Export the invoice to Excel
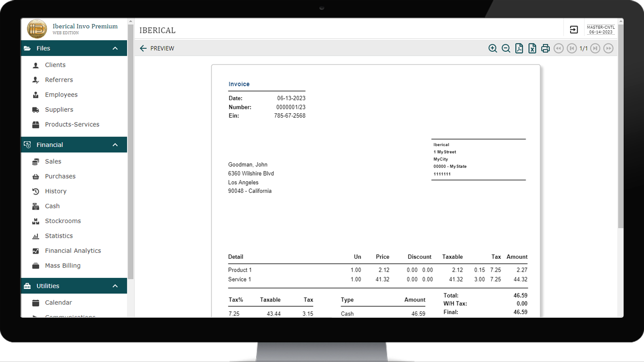 tap(532, 48)
